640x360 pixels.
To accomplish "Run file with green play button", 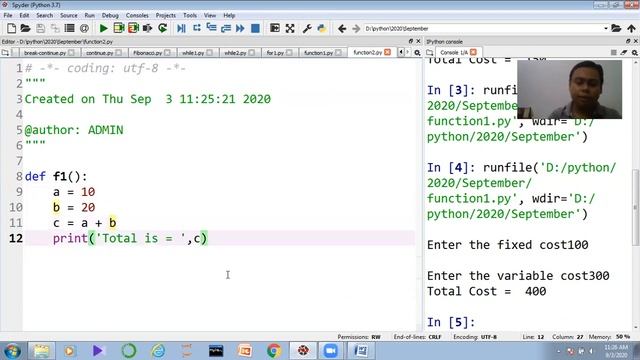I will [x=104, y=28].
